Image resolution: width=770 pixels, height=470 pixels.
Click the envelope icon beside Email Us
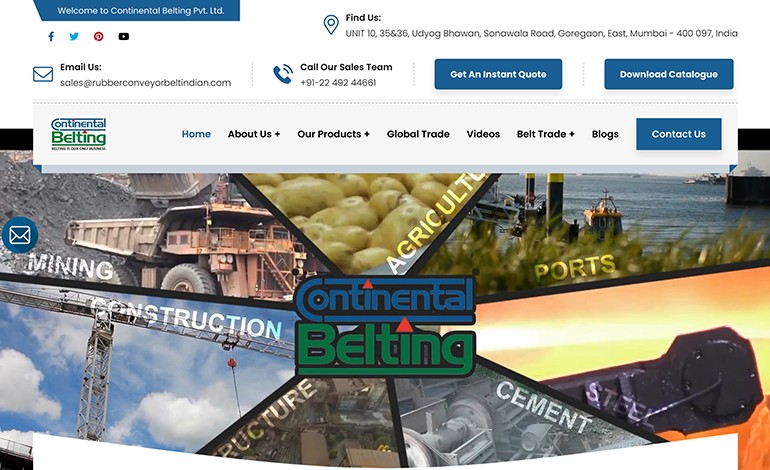[43, 74]
